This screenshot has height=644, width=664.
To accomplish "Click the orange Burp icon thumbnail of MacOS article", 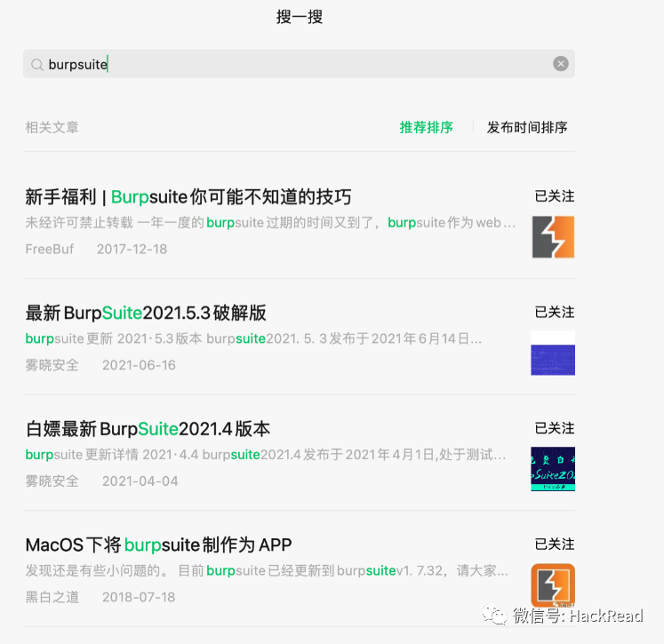I will 553,584.
